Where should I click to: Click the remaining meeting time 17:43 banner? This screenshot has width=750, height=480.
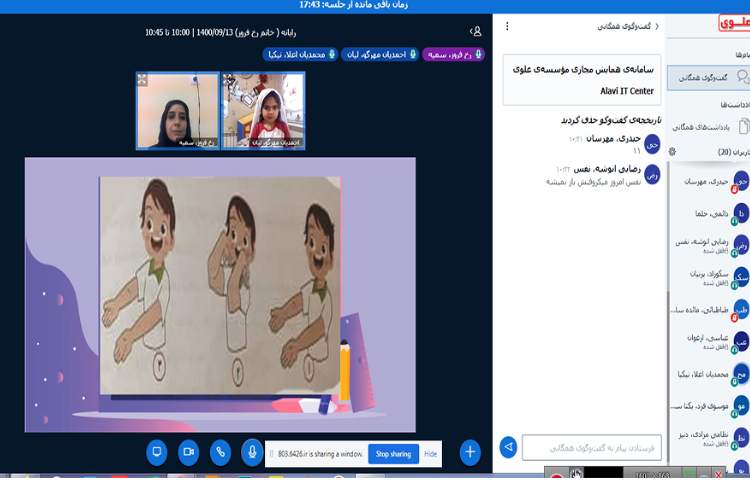(353, 5)
